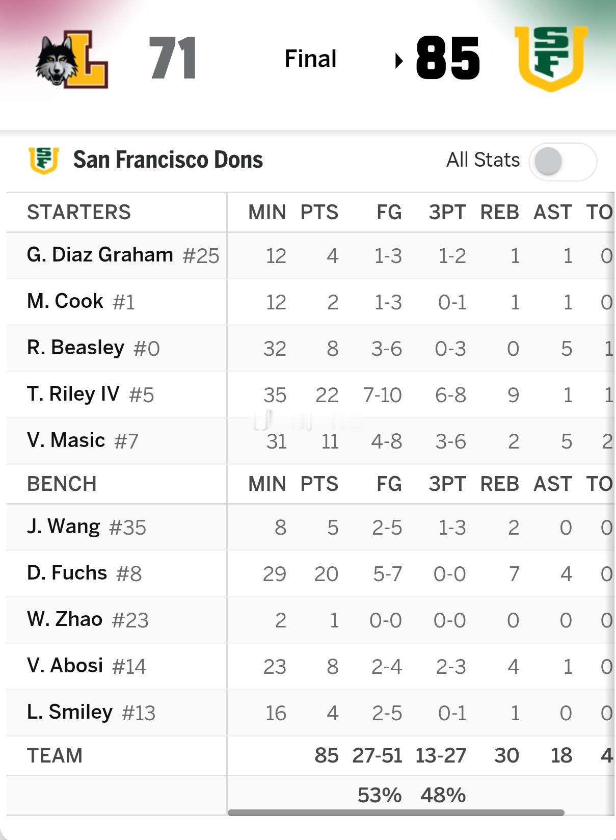This screenshot has height=840, width=616.
Task: Open J. Wang player link
Action: pyautogui.click(x=63, y=527)
